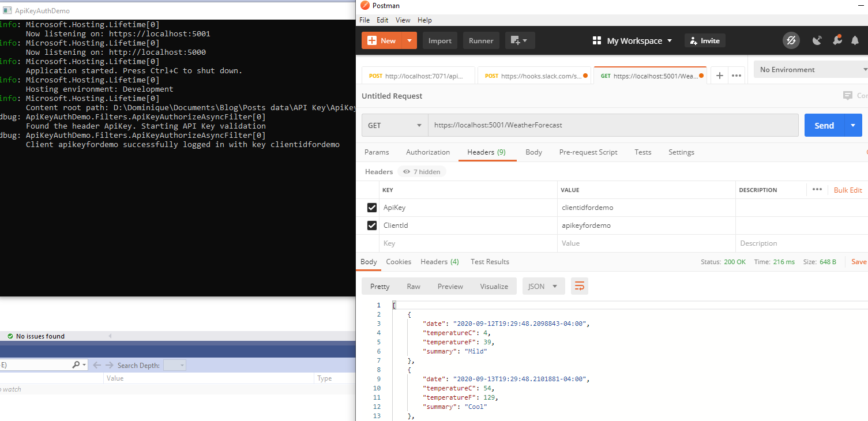Image resolution: width=868 pixels, height=421 pixels.
Task: Select the POST localhost:7071 request tab
Action: (418, 76)
